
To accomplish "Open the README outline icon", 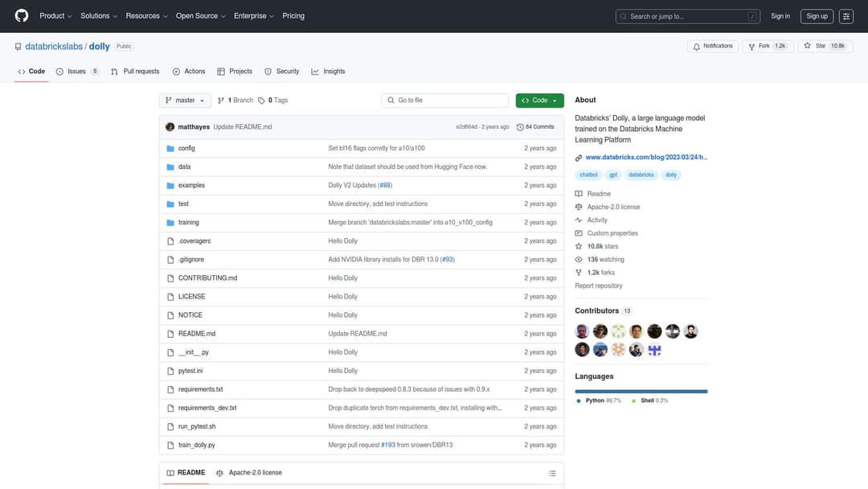I will 552,473.
